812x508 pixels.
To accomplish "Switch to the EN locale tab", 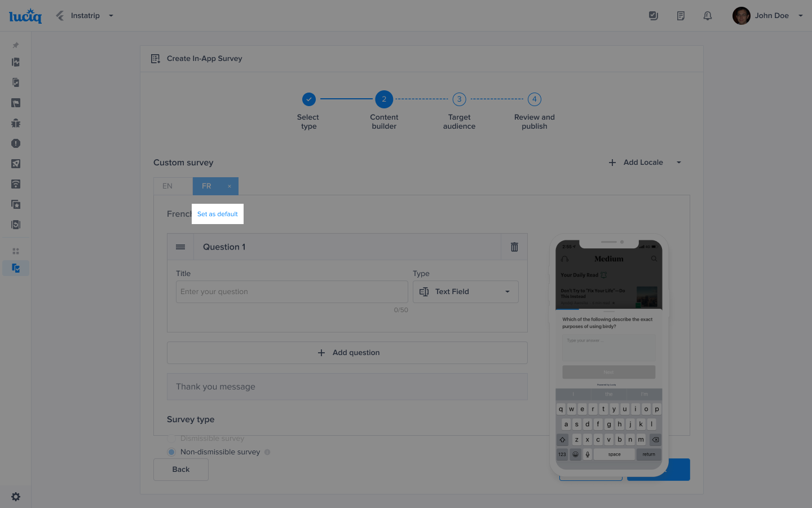I will (173, 186).
